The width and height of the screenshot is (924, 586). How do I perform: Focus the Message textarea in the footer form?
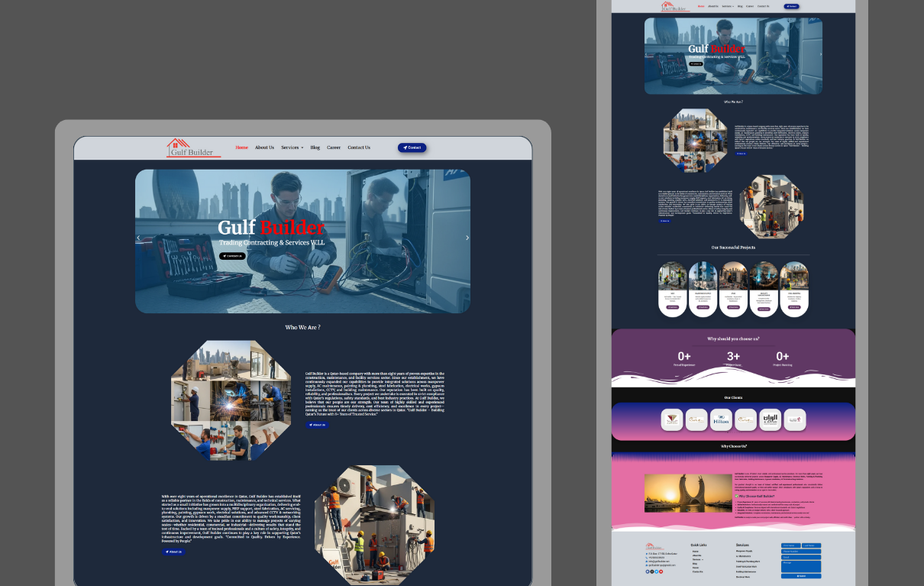800,565
